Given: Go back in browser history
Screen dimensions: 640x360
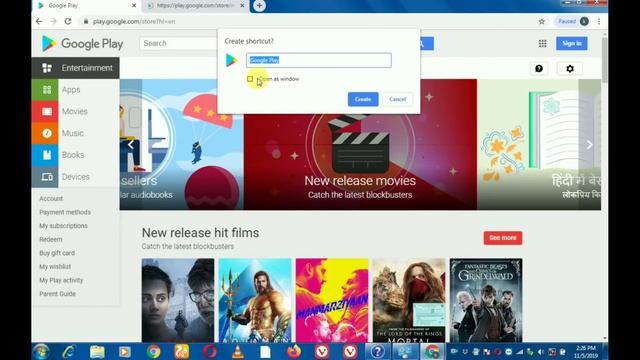Looking at the screenshot, I should 39,22.
